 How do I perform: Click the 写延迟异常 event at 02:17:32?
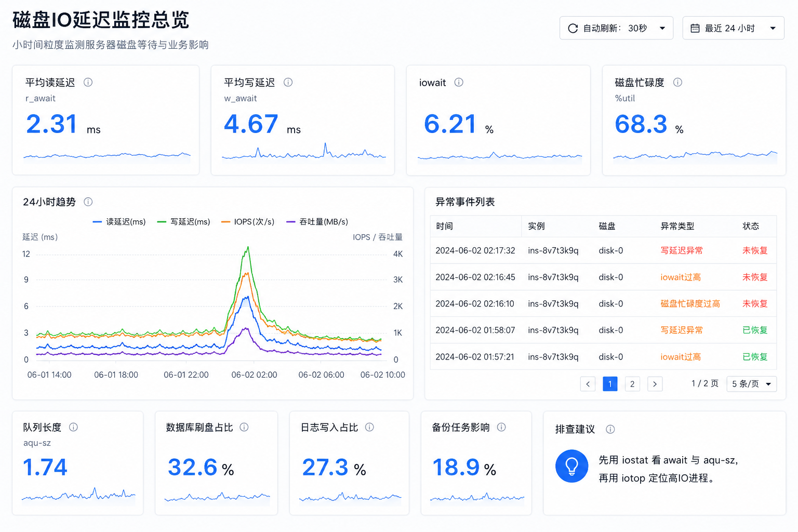point(682,250)
